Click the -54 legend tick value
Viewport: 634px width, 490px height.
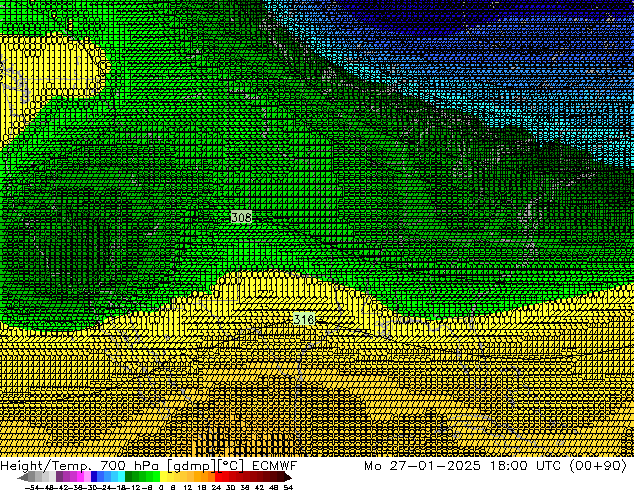pyautogui.click(x=32, y=487)
